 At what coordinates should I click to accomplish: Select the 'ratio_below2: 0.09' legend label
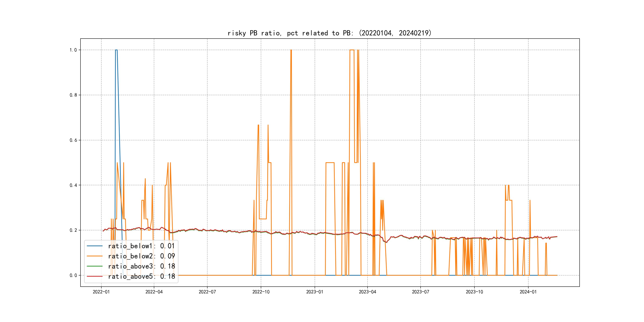(141, 256)
